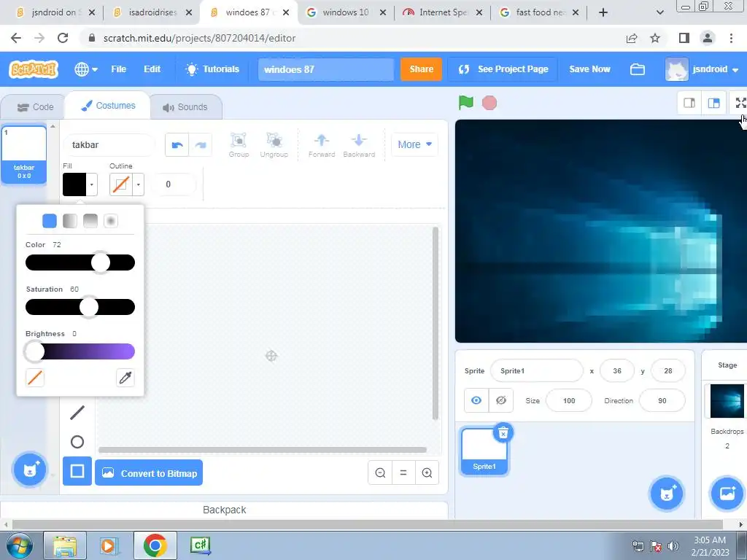Click Save Now
747x560 pixels.
[589, 69]
